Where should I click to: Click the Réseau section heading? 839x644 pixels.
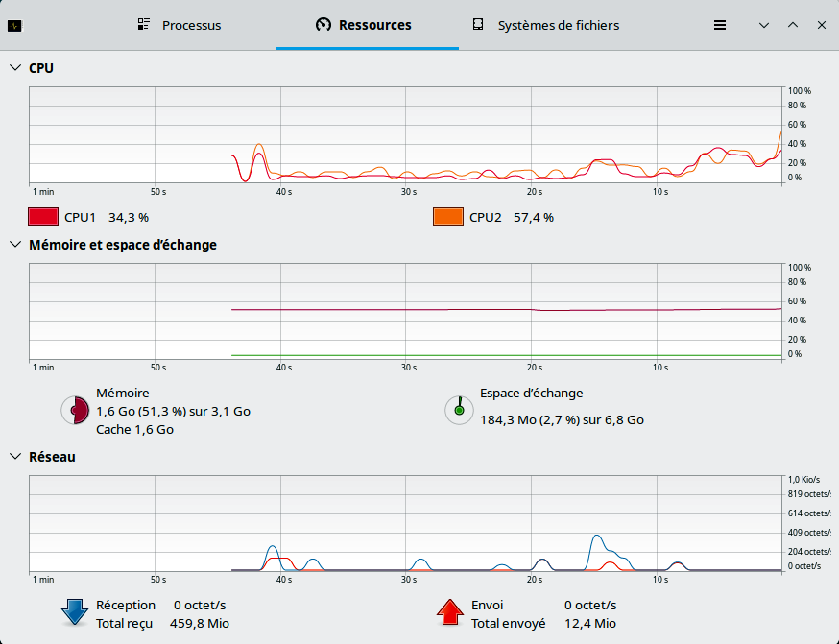52,456
